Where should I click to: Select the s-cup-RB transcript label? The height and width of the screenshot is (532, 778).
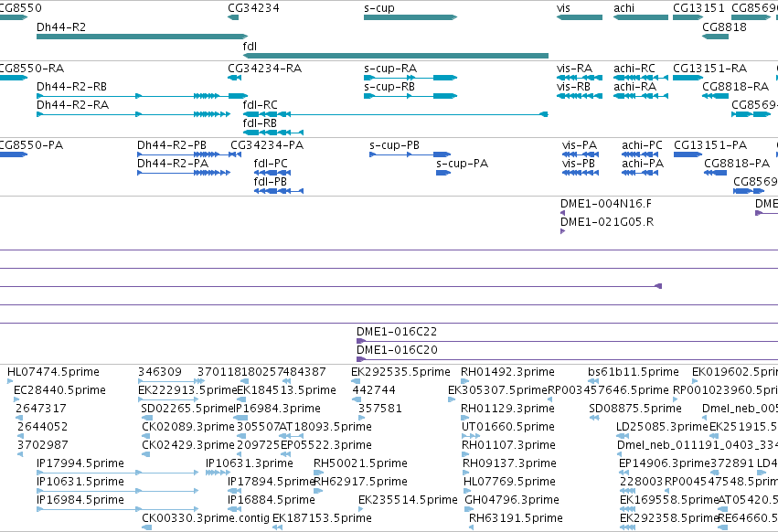pyautogui.click(x=389, y=86)
